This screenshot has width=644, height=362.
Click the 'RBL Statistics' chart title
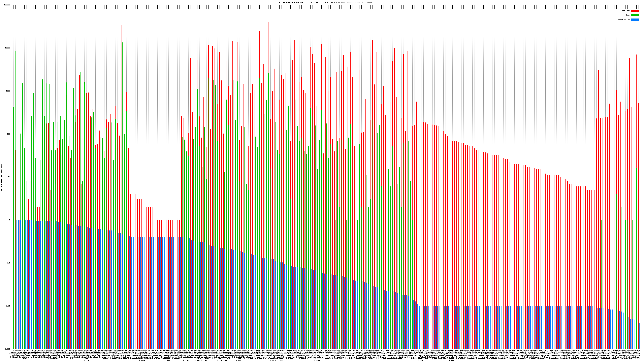[x=325, y=2]
